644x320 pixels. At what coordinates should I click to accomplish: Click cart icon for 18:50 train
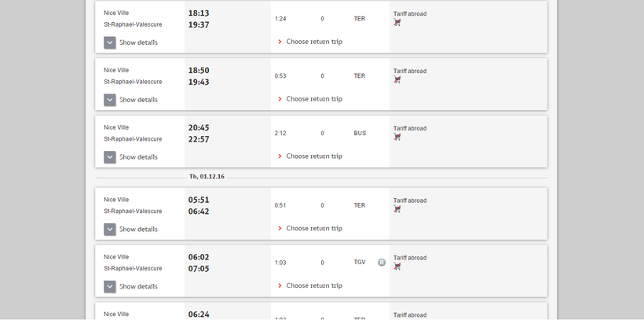coord(397,80)
